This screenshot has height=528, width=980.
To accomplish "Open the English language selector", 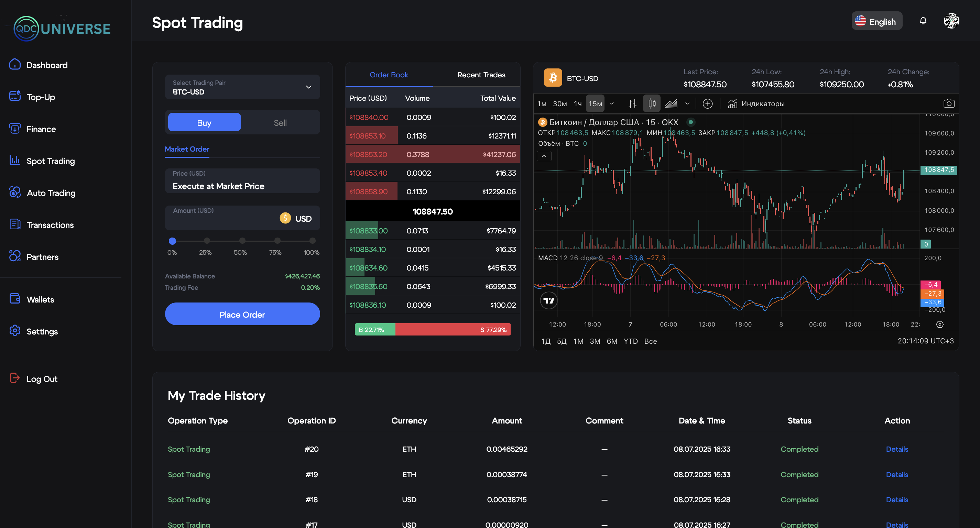I will point(876,21).
